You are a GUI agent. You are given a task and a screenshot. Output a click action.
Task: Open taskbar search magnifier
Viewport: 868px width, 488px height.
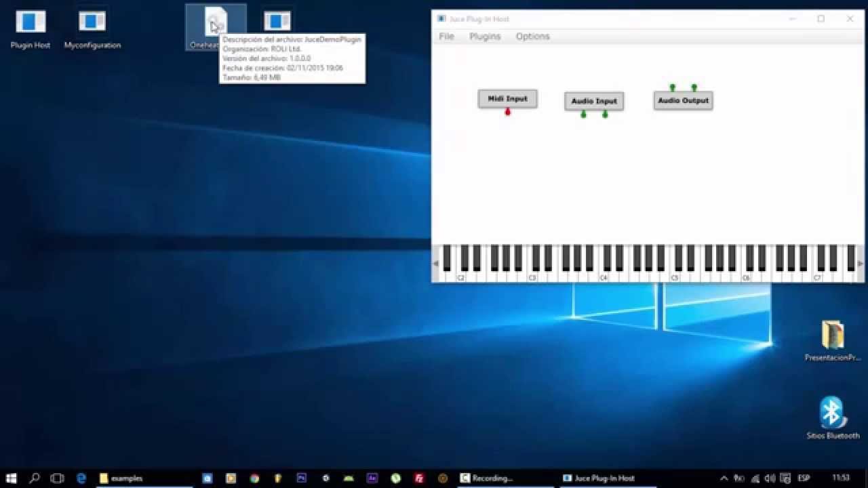34,478
